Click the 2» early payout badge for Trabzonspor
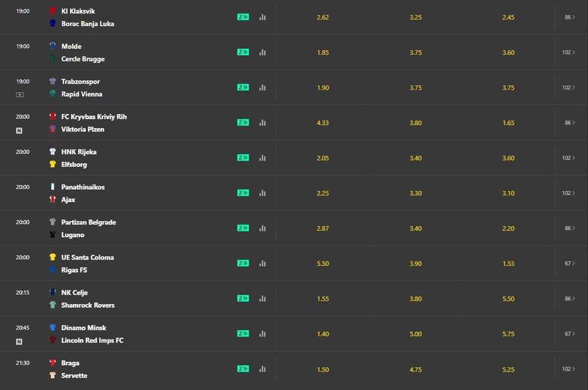 (243, 88)
